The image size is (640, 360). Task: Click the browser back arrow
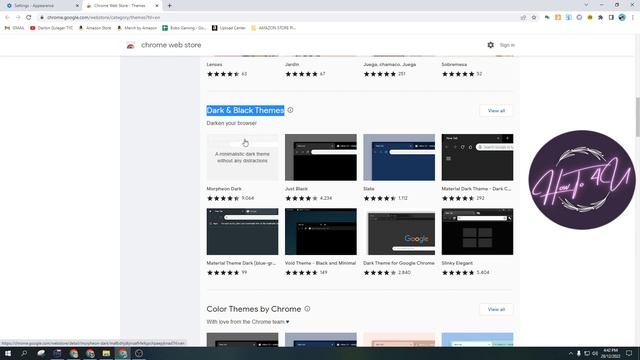(x=7, y=18)
